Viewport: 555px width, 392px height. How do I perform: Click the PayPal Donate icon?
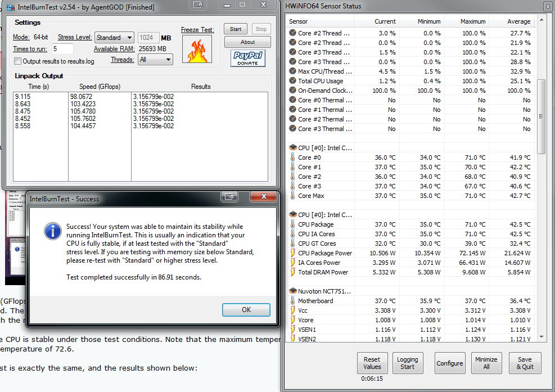pos(248,58)
